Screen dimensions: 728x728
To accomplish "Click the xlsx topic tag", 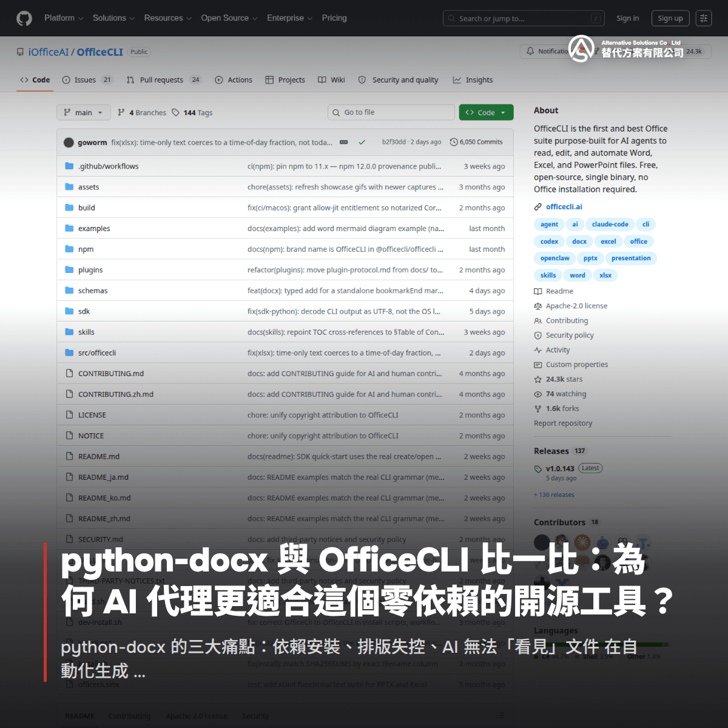I will point(605,275).
